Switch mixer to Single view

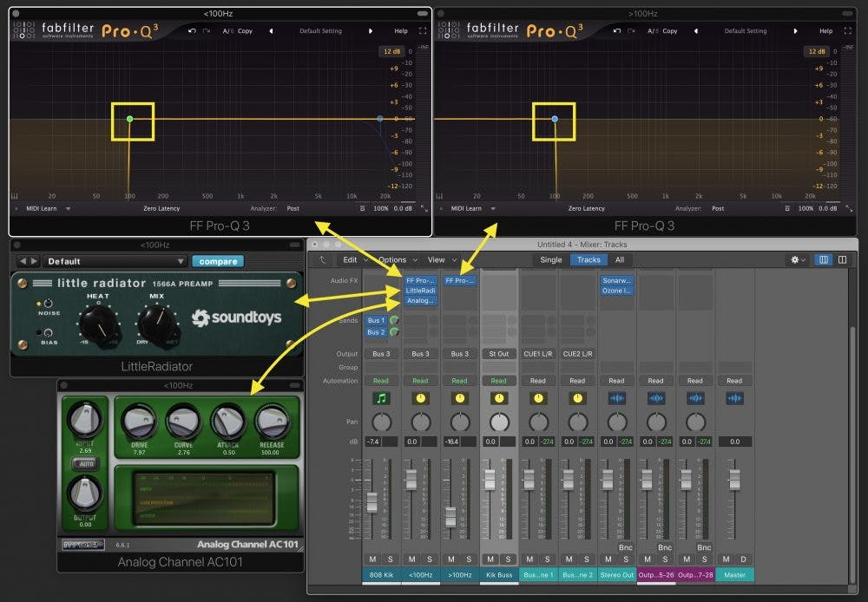(550, 259)
